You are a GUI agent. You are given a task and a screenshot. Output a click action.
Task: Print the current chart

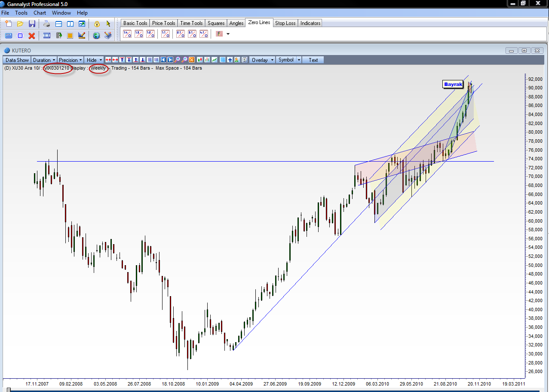pos(47,24)
